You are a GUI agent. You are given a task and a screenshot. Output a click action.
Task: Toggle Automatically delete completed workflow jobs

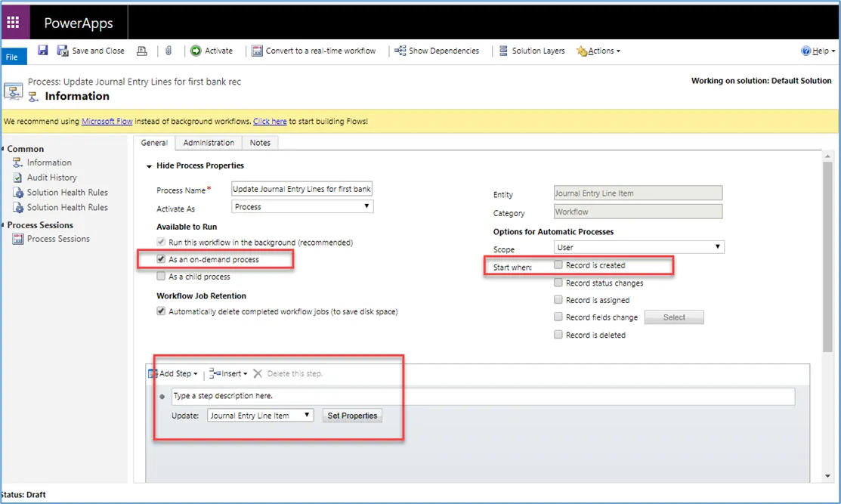pyautogui.click(x=161, y=311)
